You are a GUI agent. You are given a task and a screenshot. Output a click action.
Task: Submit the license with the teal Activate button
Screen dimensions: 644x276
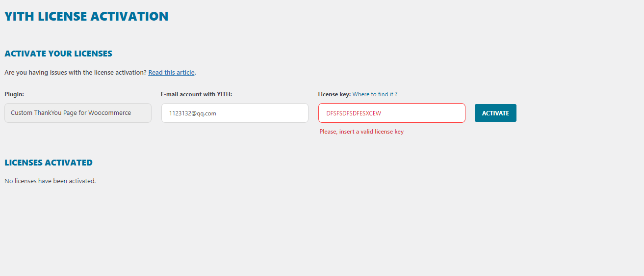(495, 113)
